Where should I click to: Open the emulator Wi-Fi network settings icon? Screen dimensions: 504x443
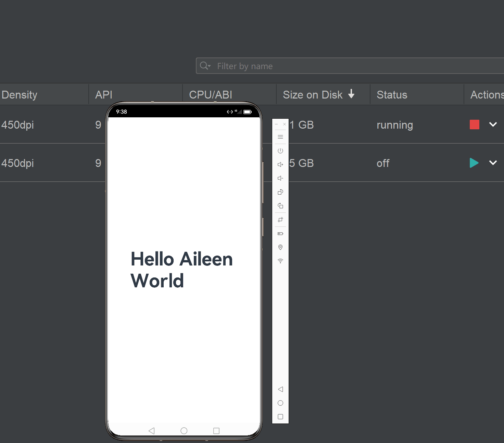(x=280, y=261)
